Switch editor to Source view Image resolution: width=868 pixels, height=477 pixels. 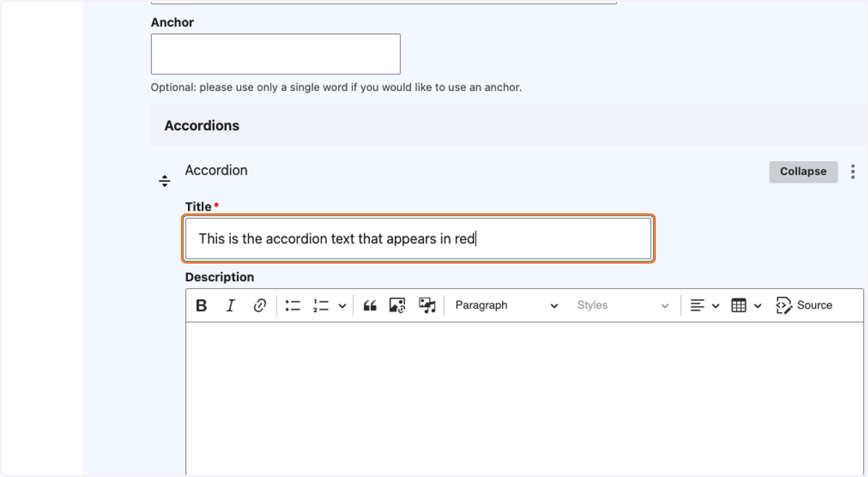coord(804,306)
